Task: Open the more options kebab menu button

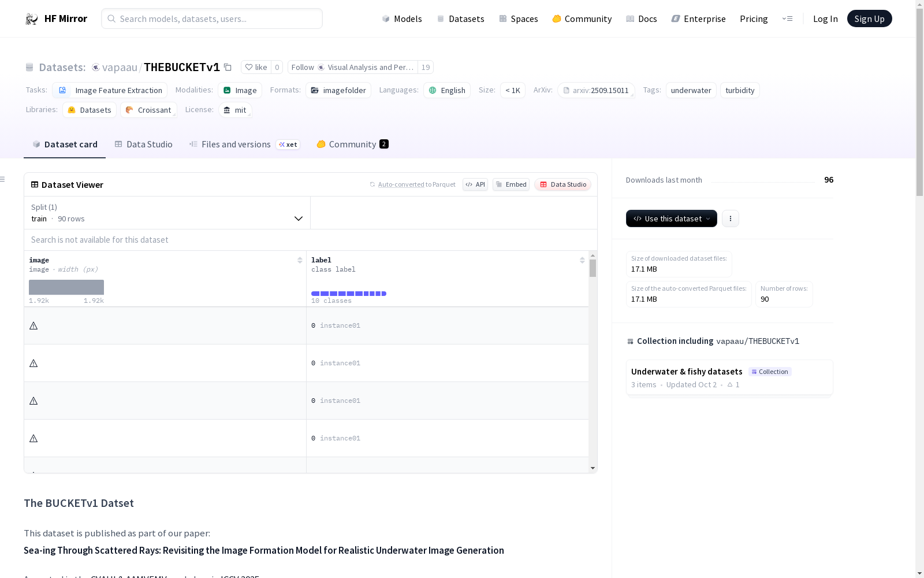Action: click(x=731, y=218)
